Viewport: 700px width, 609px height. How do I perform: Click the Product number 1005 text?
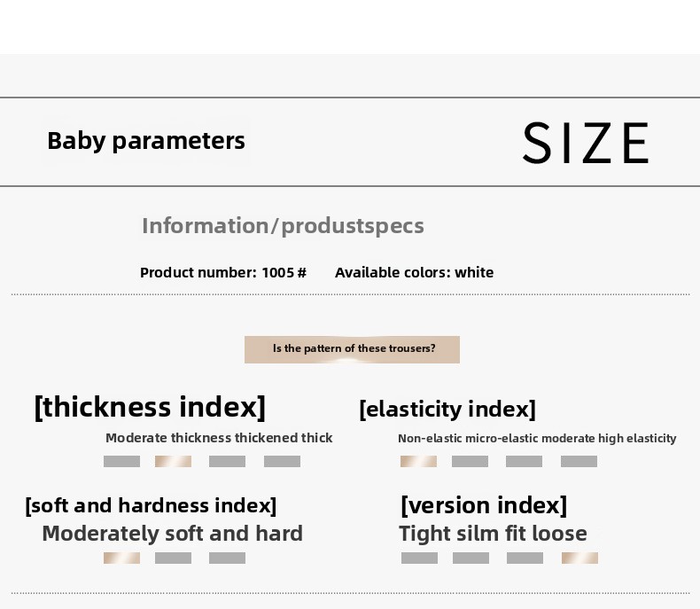223,272
